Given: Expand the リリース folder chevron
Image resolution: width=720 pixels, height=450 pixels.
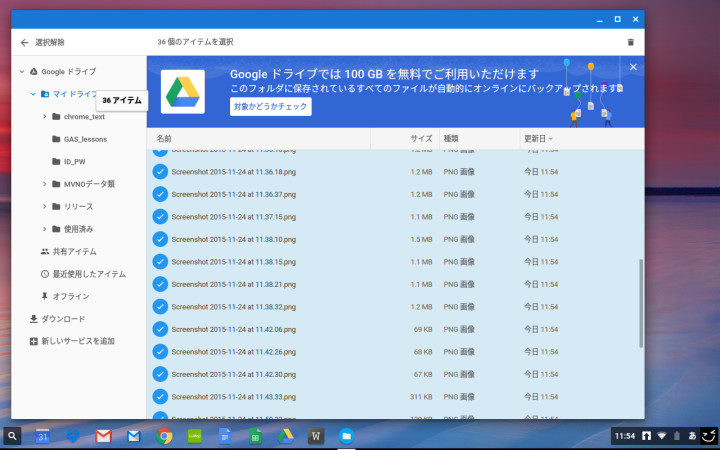Looking at the screenshot, I should tap(45, 207).
